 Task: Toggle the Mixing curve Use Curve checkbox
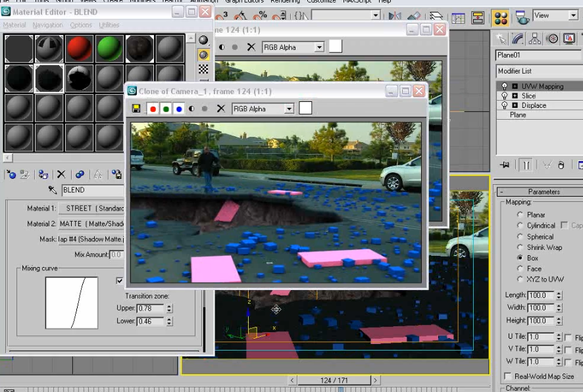[x=119, y=281]
